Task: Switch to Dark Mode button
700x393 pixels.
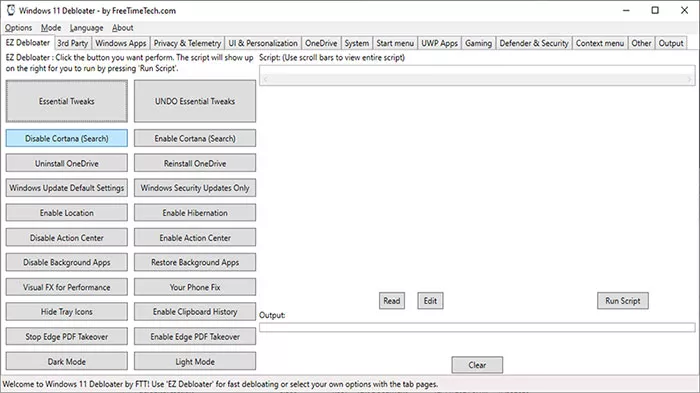Action: pyautogui.click(x=67, y=362)
